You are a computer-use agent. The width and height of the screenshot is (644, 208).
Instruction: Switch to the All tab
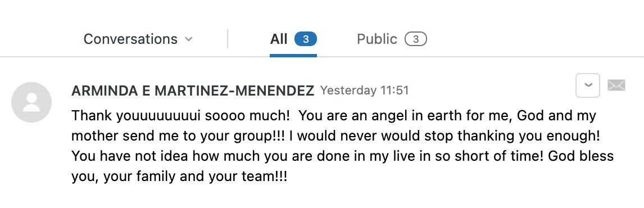tap(293, 39)
